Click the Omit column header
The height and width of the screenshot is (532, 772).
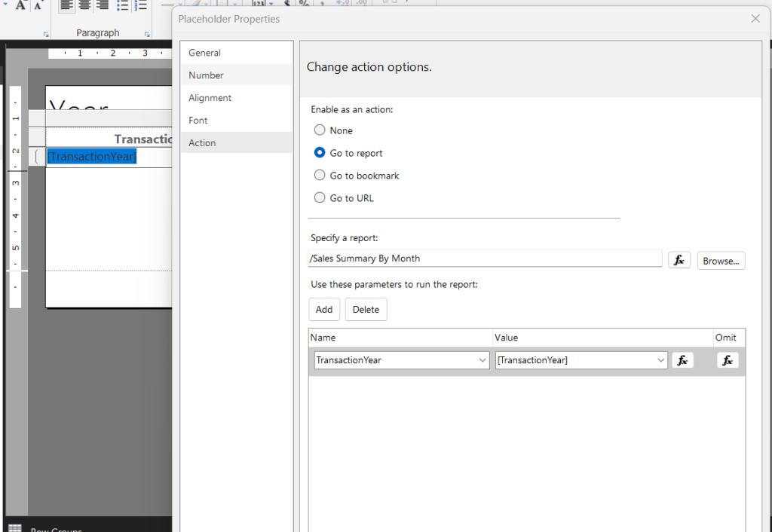click(729, 338)
